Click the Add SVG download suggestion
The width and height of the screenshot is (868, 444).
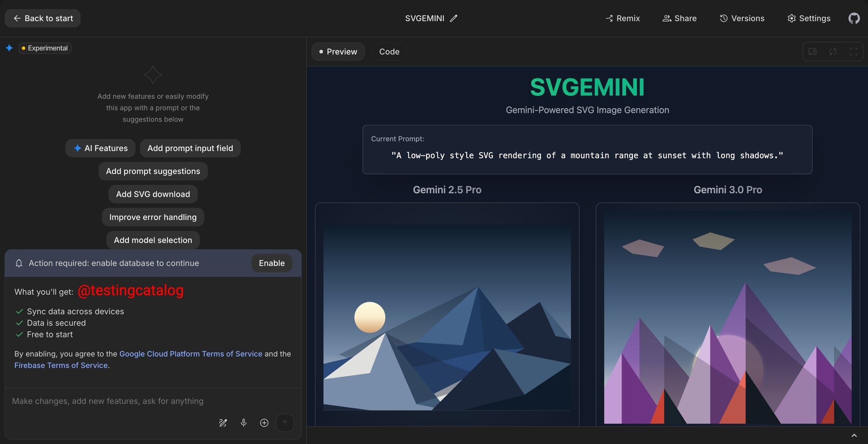pyautogui.click(x=152, y=194)
